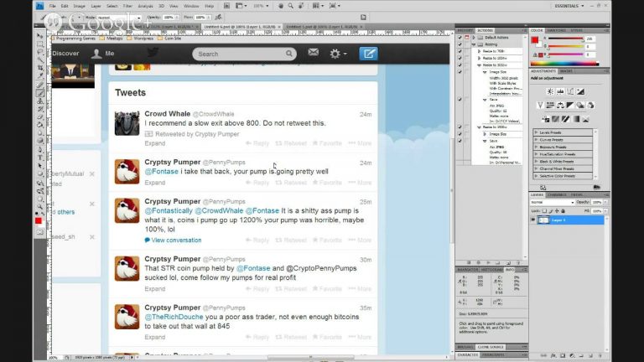Viewport: 644px width, 362px height.
Task: Expand the Levels Presets list
Action: (537, 132)
